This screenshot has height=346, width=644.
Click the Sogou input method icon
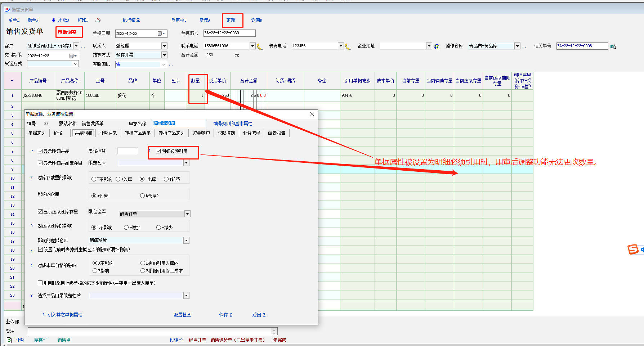(x=633, y=249)
